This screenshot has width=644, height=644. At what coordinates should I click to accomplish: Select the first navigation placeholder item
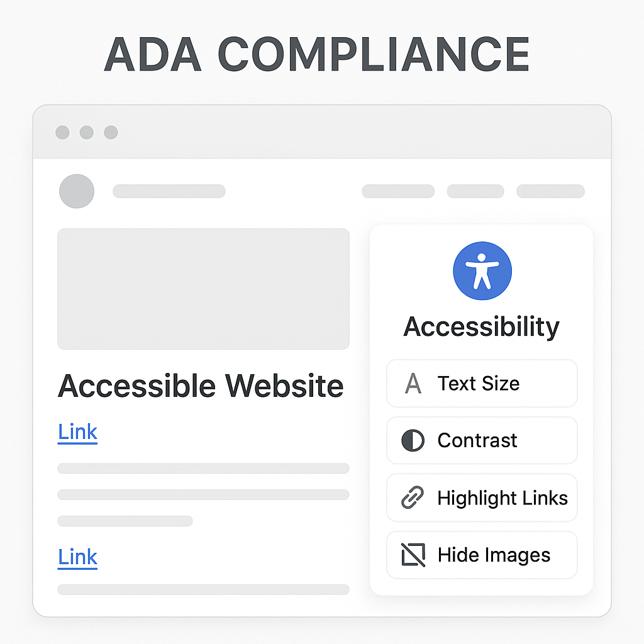tap(398, 191)
